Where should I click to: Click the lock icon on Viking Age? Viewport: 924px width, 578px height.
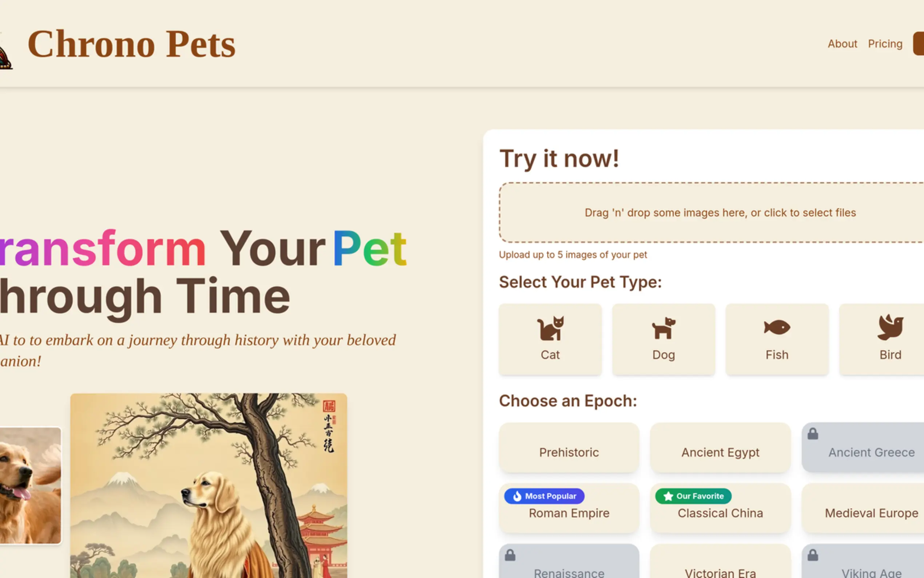pos(813,555)
